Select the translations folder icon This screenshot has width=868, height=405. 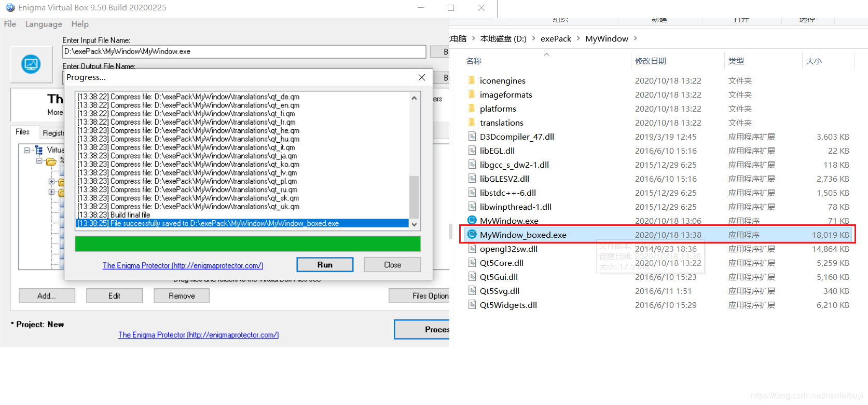[472, 123]
